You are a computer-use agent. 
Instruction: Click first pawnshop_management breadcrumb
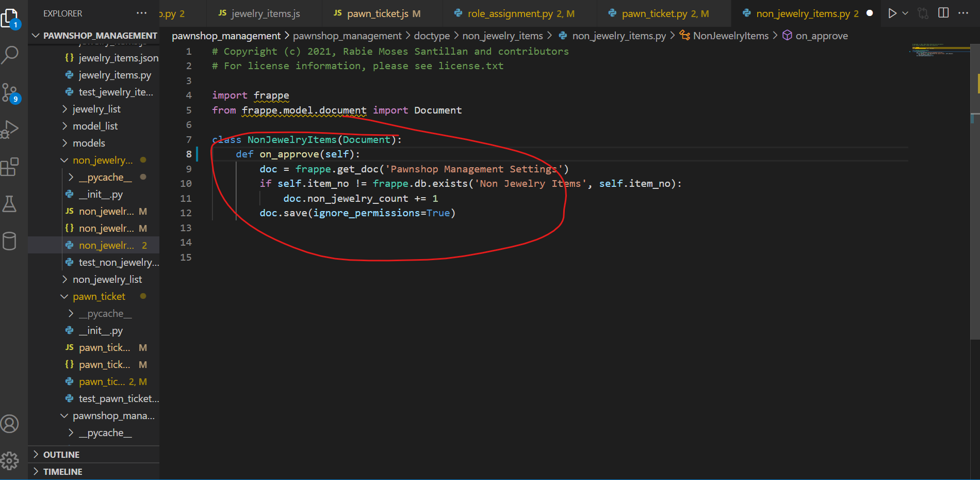tap(226, 36)
